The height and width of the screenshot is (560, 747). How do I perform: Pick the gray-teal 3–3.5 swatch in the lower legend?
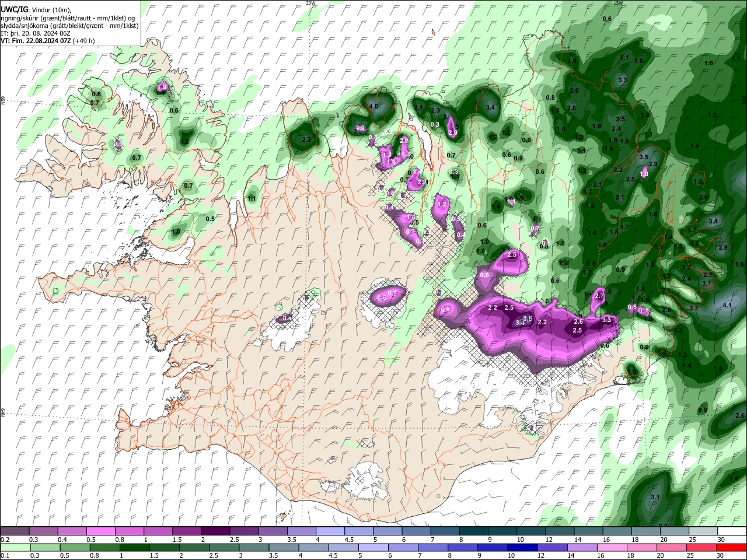coord(254,547)
